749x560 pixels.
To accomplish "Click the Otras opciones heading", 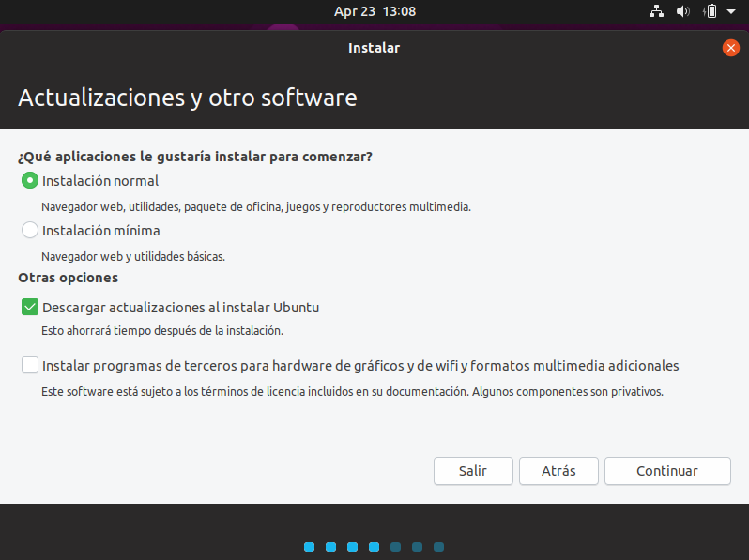I will coord(68,278).
